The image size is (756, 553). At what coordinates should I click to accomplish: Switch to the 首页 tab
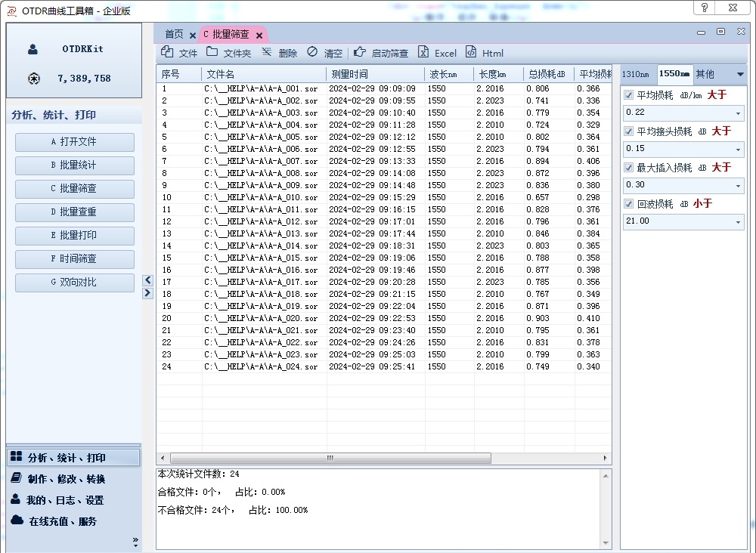point(174,34)
